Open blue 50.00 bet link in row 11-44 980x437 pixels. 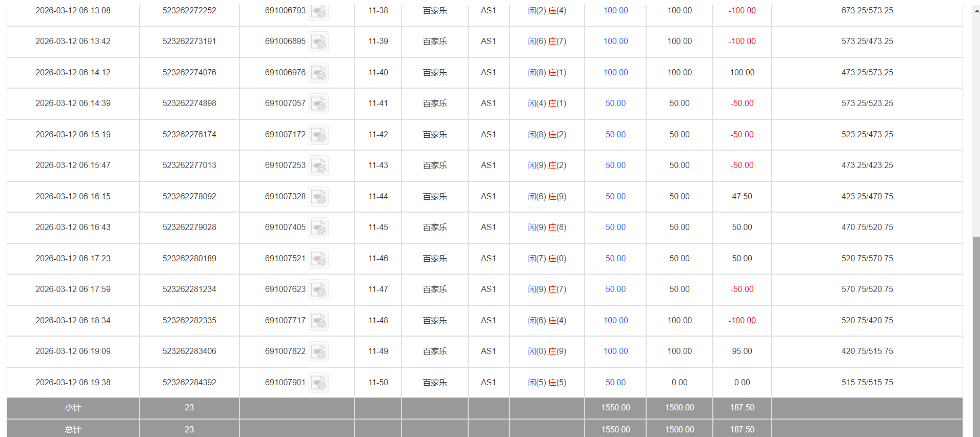pyautogui.click(x=615, y=197)
